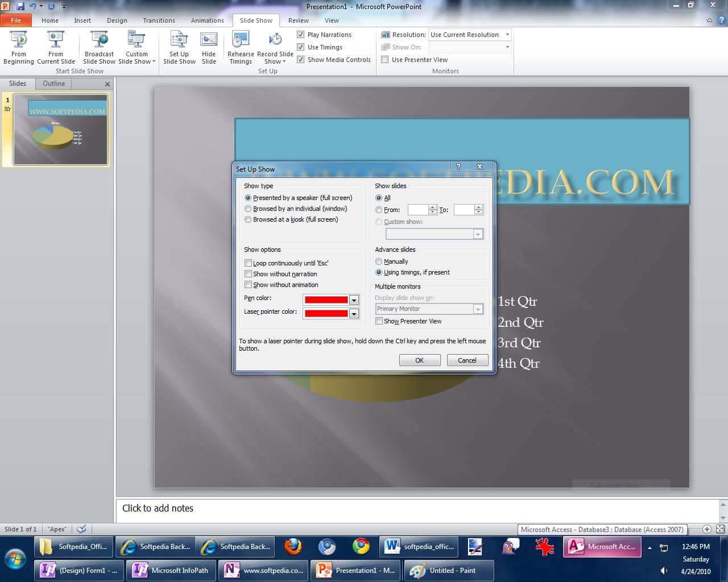
Task: Expand the Pen color dropdown arrow
Action: tap(354, 300)
